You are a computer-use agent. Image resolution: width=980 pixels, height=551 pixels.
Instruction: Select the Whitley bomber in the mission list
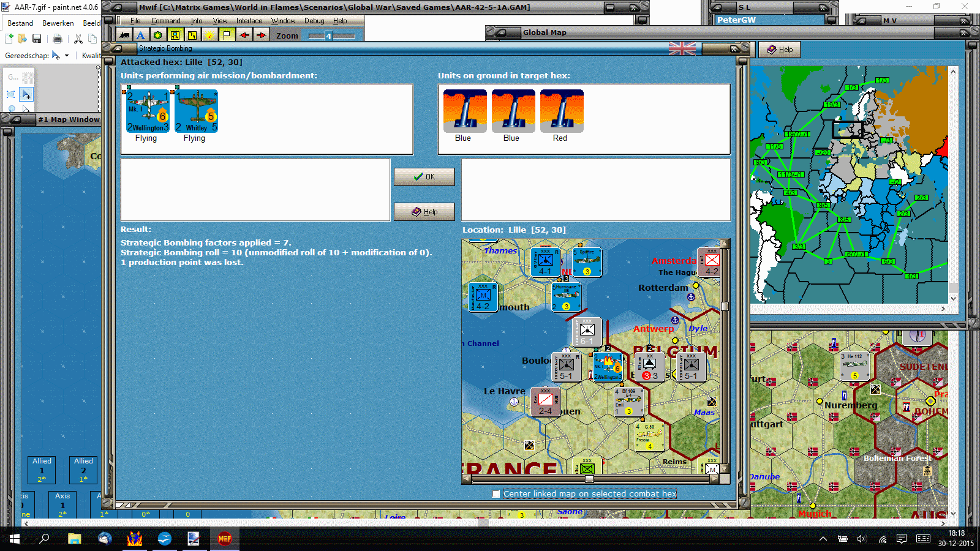pyautogui.click(x=196, y=111)
